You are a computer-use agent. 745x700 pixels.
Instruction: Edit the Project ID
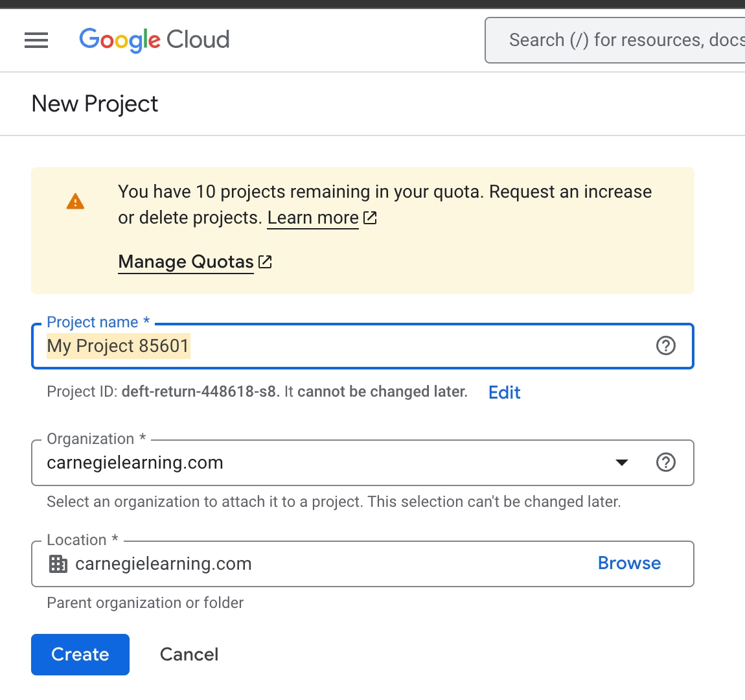click(504, 392)
